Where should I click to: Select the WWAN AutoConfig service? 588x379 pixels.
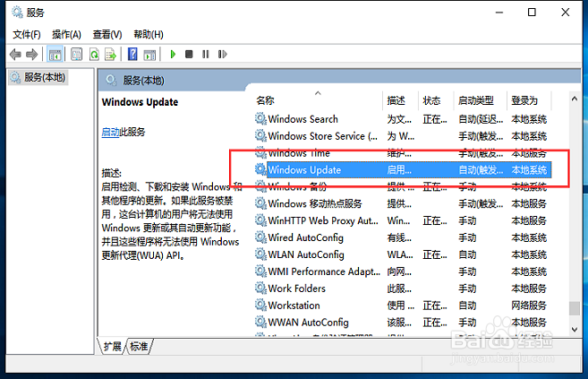(403, 322)
